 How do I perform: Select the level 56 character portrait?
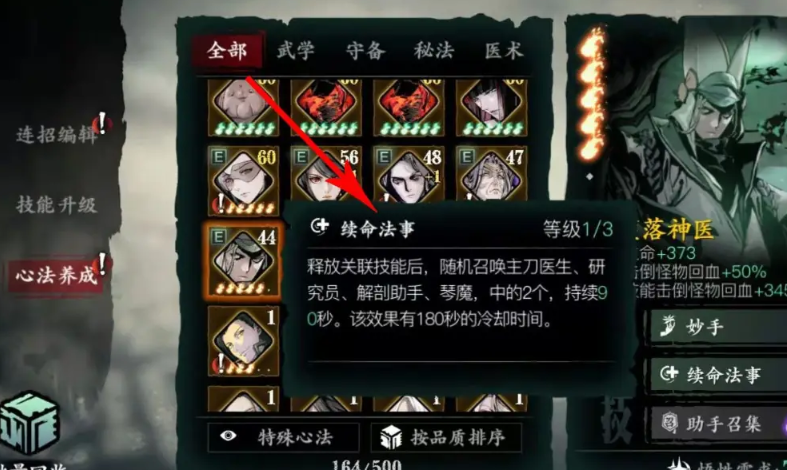tap(326, 174)
